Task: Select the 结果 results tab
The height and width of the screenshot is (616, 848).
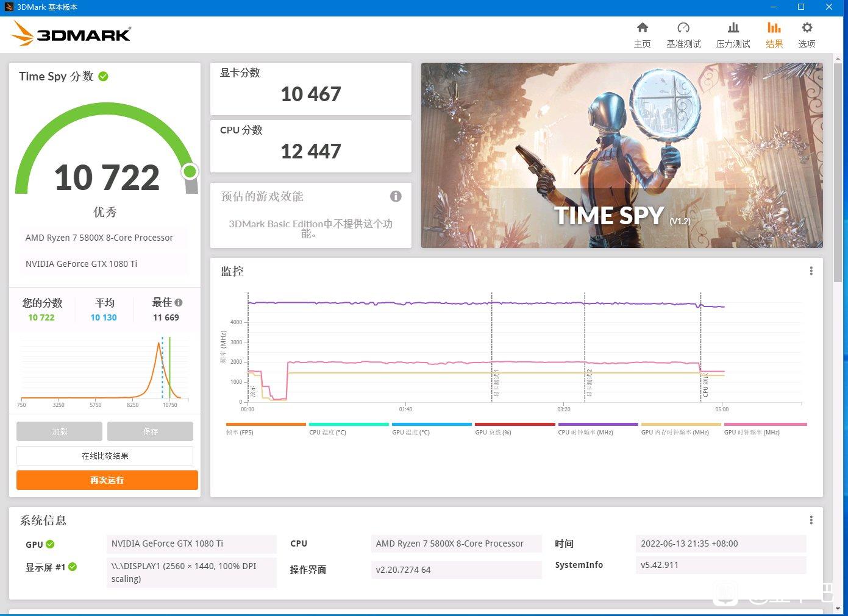Action: 774,35
